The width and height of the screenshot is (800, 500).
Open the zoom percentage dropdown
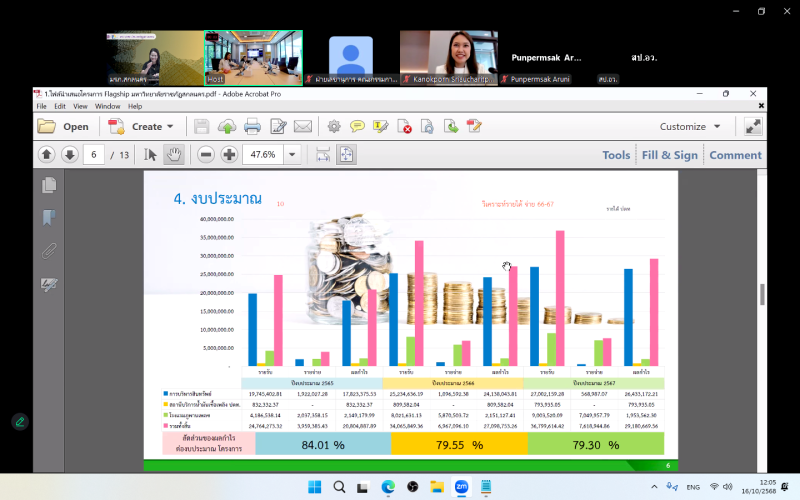[x=292, y=154]
